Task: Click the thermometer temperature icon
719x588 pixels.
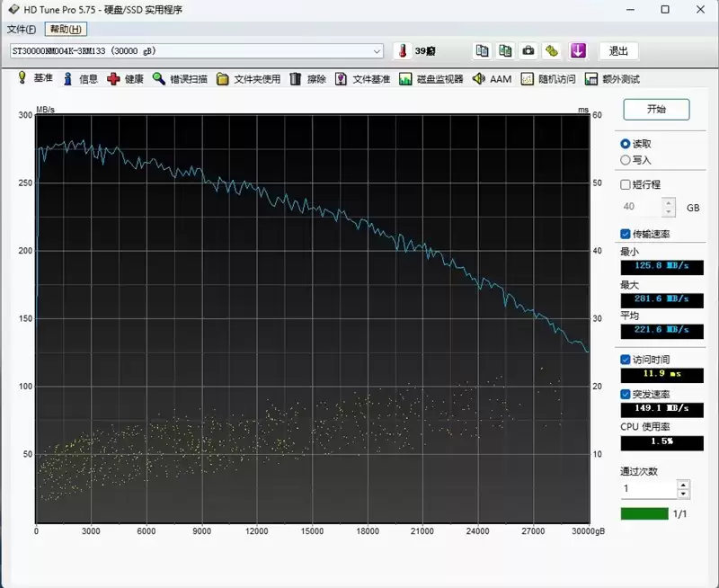Action: coord(402,51)
